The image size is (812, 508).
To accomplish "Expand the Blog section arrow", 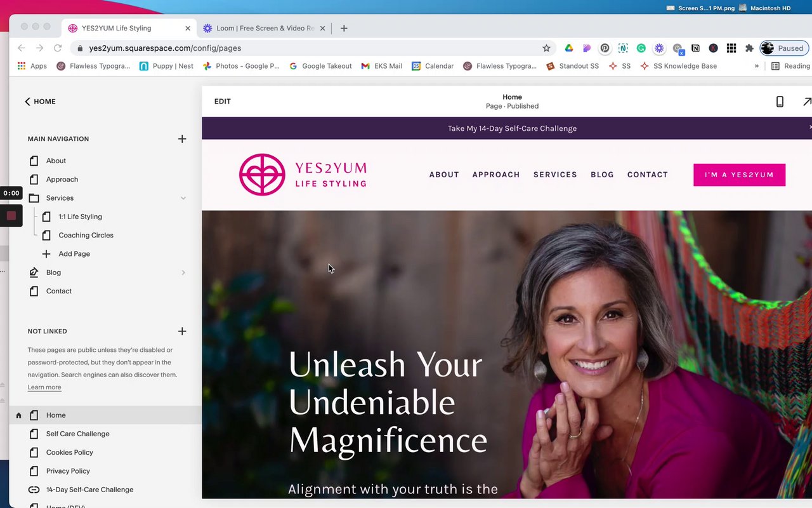I will pyautogui.click(x=183, y=272).
